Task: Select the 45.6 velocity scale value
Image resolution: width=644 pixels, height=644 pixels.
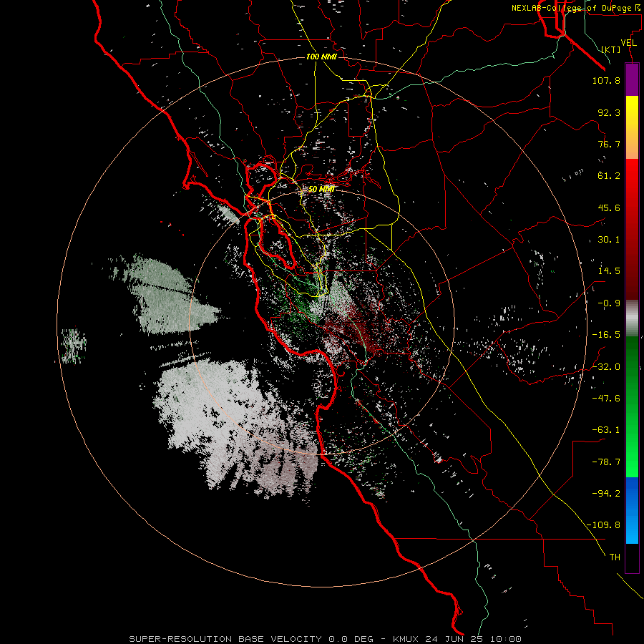Action: click(x=609, y=208)
